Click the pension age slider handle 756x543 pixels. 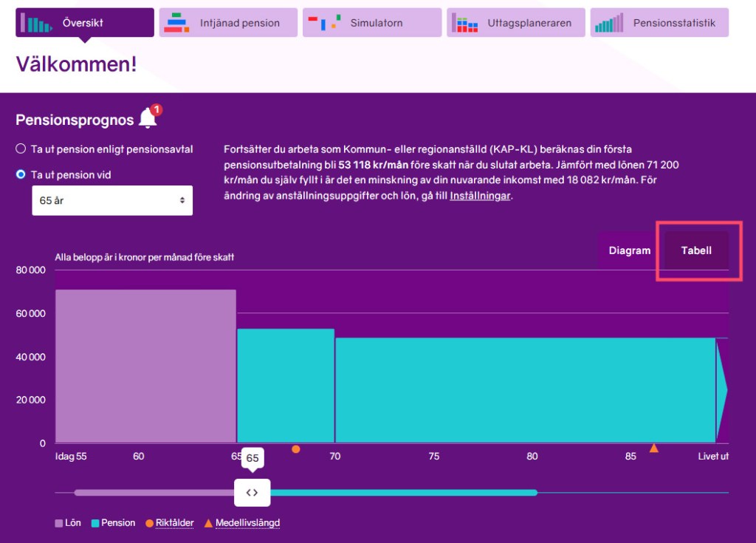pyautogui.click(x=252, y=493)
